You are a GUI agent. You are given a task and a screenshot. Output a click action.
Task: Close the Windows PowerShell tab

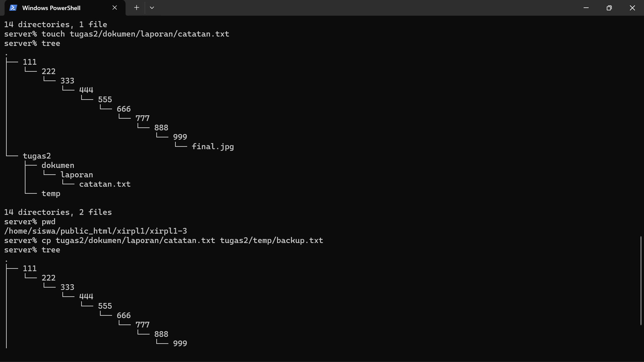click(115, 8)
